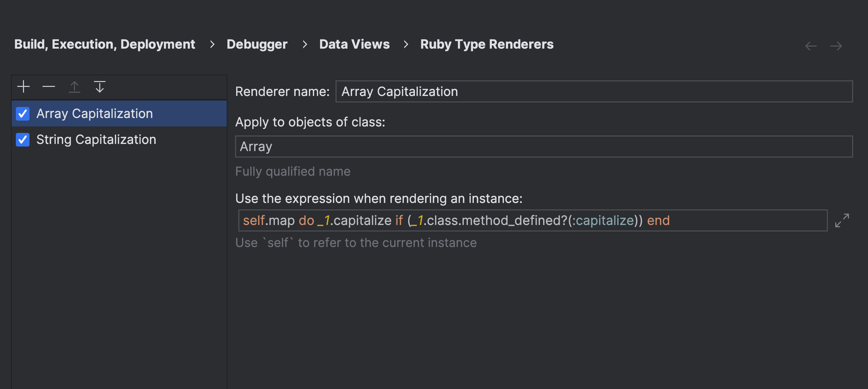
Task: Select the Array Capitalization list entry
Action: 94,114
